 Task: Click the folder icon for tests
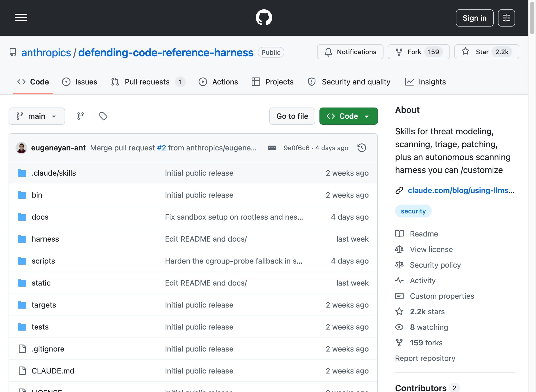(22, 327)
